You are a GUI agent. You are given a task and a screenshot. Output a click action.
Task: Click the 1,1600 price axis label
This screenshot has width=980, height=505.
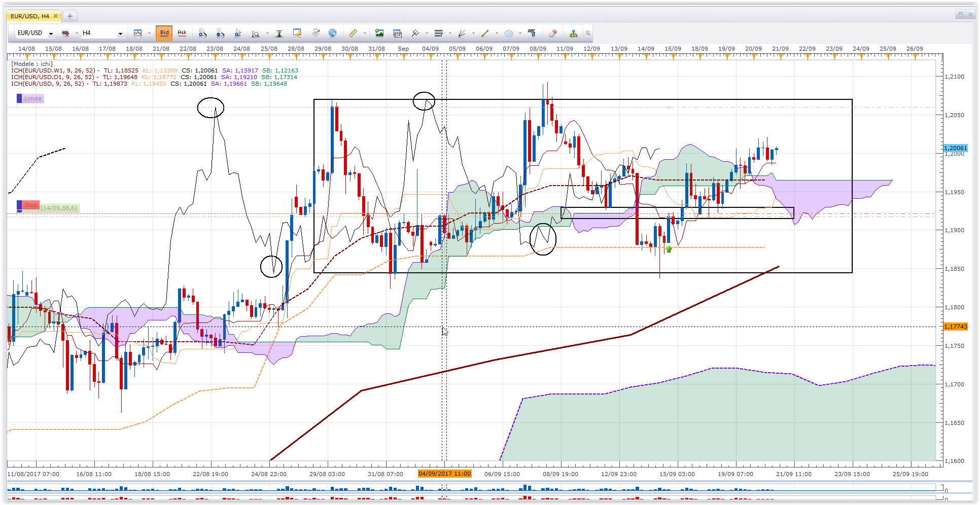954,461
